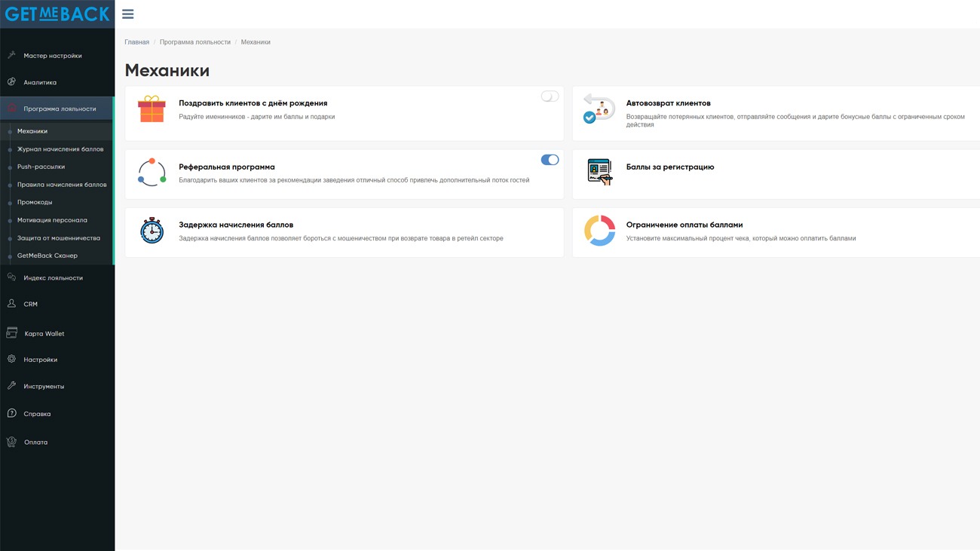Enable the birthday greeting toggle
This screenshot has width=980, height=551.
[x=550, y=96]
